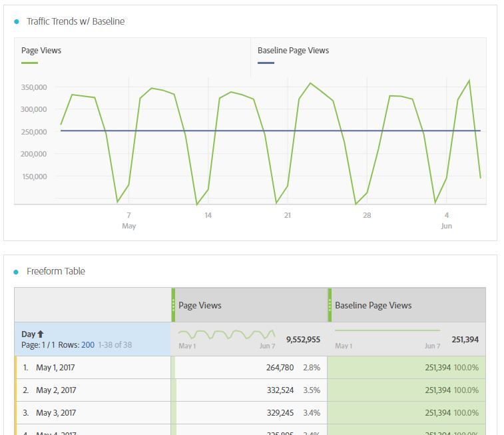504x435 pixels.
Task: Click the Baseline Page Views sparkline
Action: click(387, 330)
